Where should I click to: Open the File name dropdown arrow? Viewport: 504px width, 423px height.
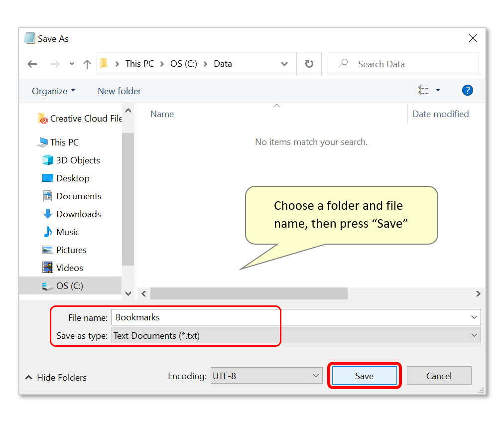pos(474,317)
